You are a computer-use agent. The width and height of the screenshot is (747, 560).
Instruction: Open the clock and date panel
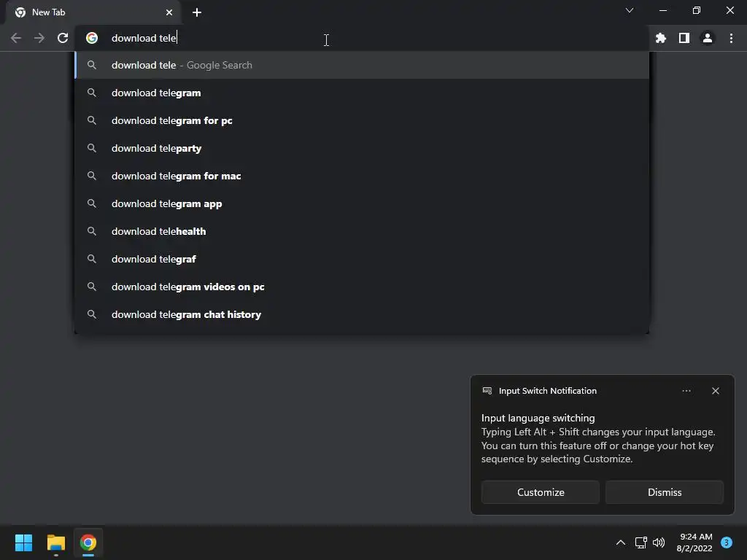694,542
